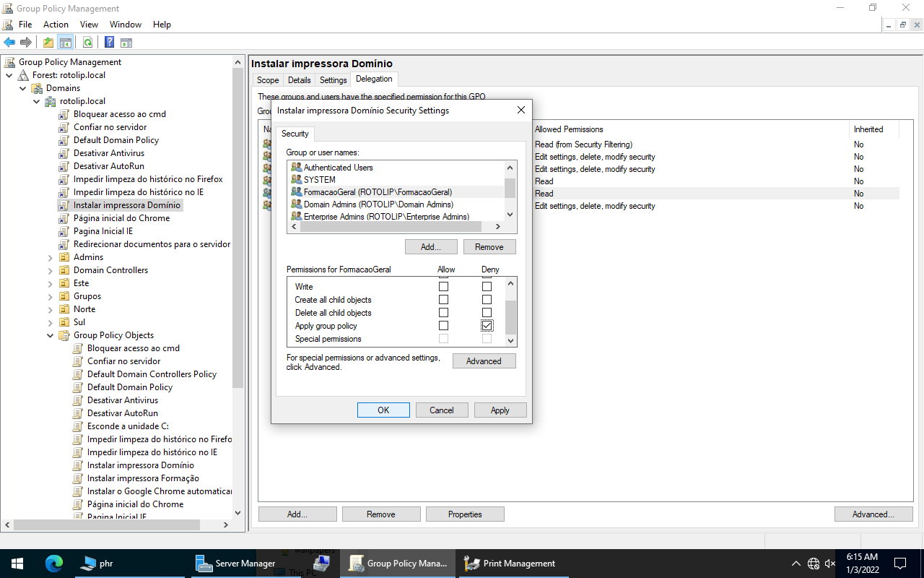Click Apply in the Security Settings dialog
This screenshot has width=924, height=578.
pyautogui.click(x=500, y=410)
